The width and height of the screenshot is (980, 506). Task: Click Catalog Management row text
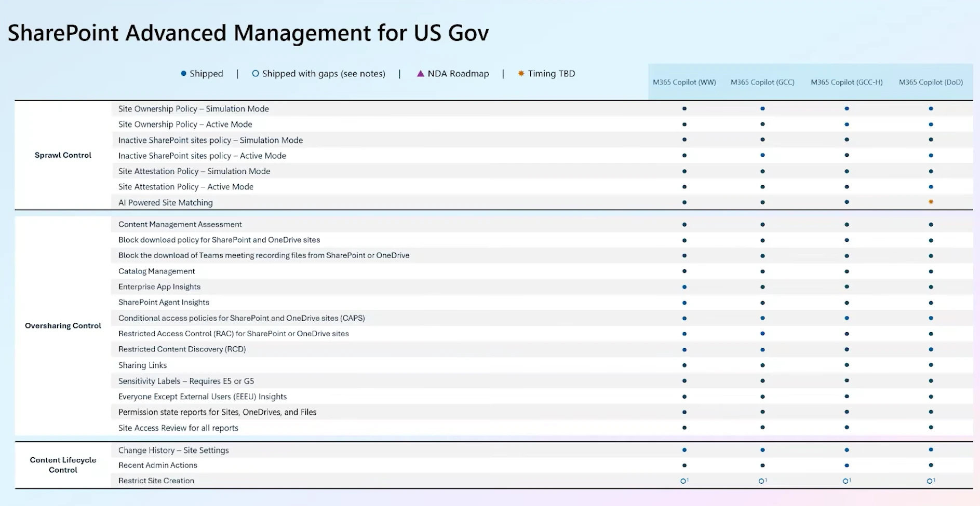pyautogui.click(x=156, y=271)
